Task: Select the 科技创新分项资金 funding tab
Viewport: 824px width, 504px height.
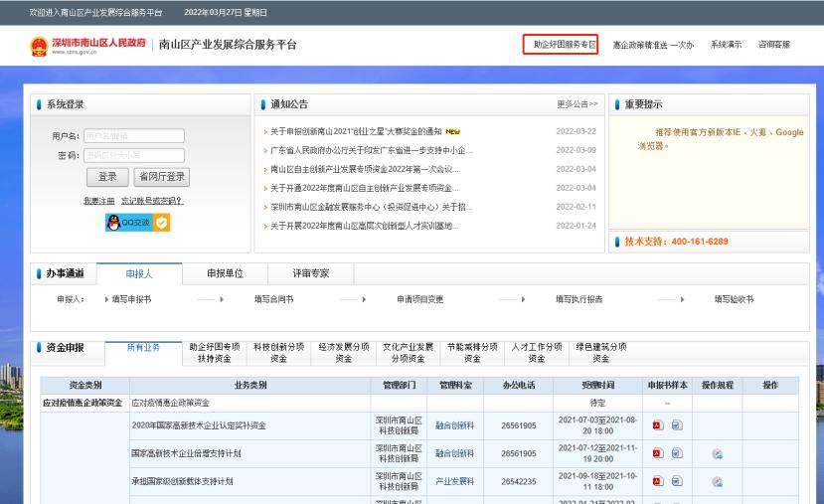Action: coord(278,352)
